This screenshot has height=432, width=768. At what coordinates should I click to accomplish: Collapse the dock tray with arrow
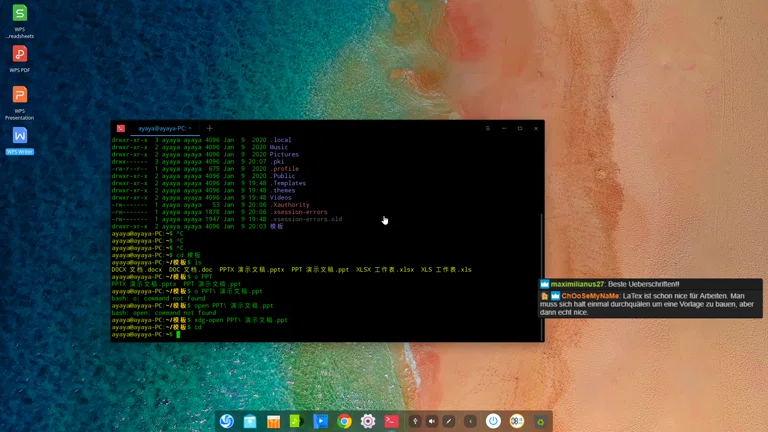[x=470, y=421]
